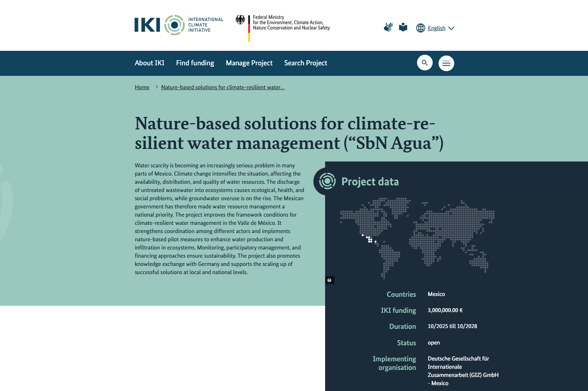The width and height of the screenshot is (588, 391).
Task: Click the Home breadcrumb link
Action: 142,87
